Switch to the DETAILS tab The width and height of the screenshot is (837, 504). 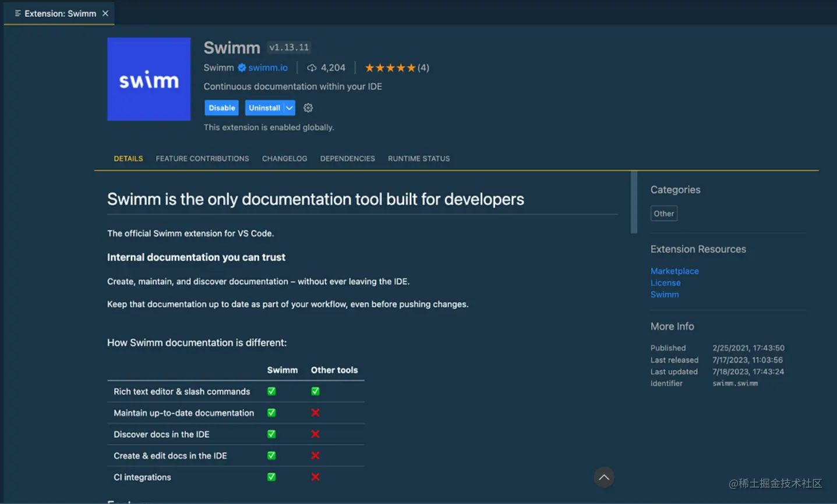coord(128,158)
